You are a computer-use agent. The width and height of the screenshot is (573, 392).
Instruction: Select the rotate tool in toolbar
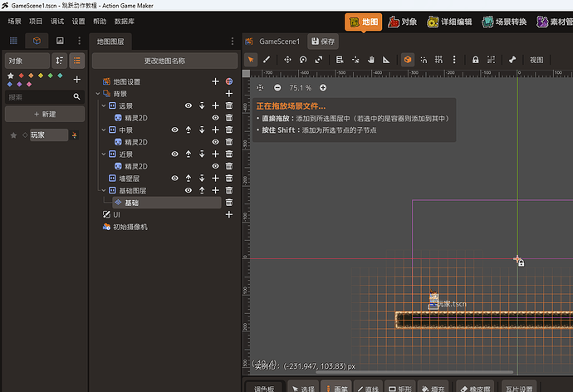pos(303,60)
